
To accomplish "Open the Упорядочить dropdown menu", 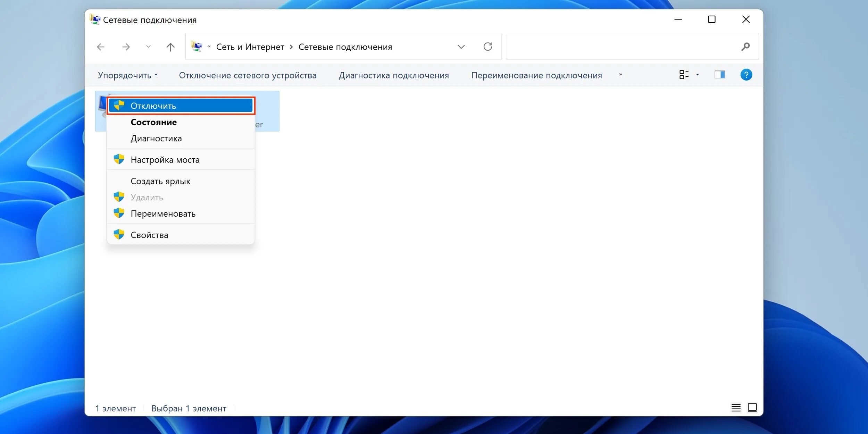I will coord(127,75).
